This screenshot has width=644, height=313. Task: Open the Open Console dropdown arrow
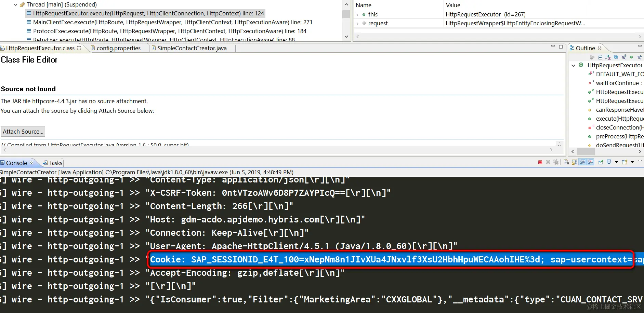[632, 162]
